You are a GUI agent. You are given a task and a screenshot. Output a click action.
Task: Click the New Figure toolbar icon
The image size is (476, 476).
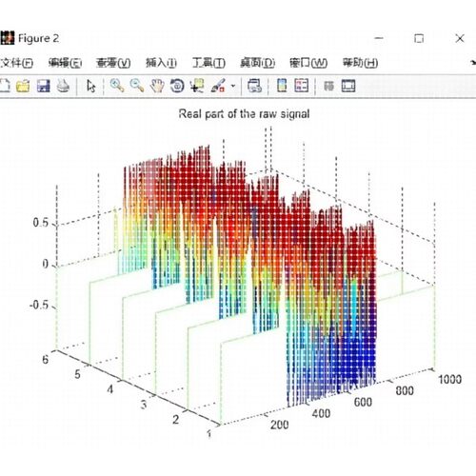pos(5,86)
